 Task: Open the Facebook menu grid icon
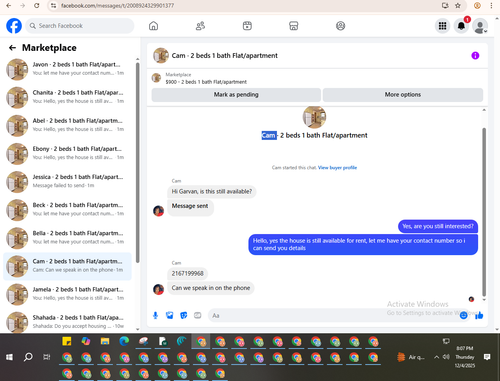click(442, 26)
